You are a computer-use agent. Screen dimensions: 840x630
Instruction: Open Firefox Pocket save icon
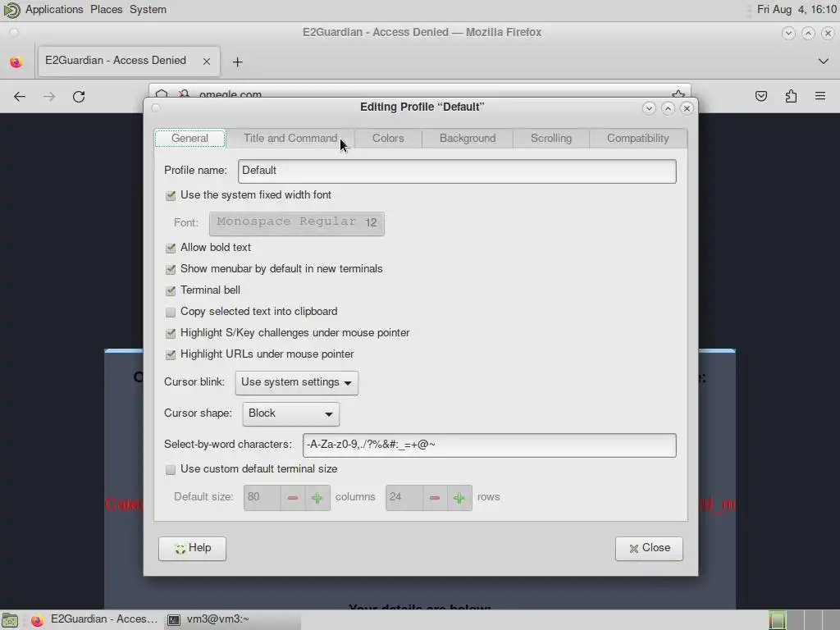(761, 97)
